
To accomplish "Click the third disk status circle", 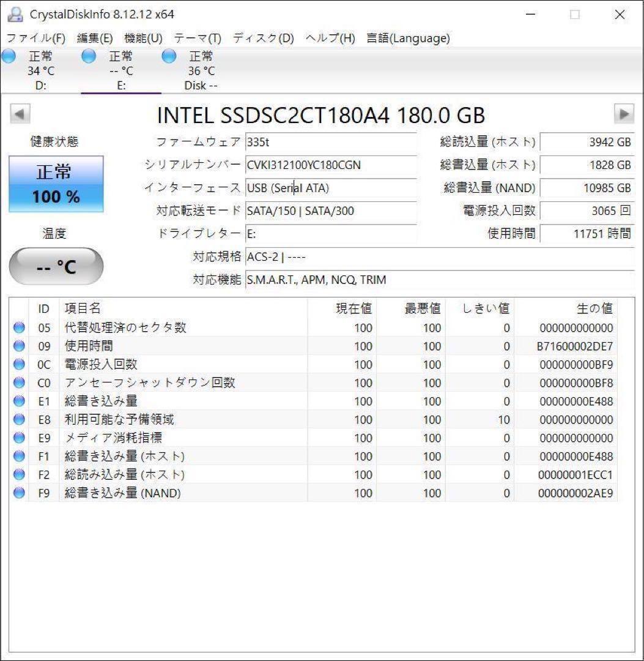I will pos(168,56).
